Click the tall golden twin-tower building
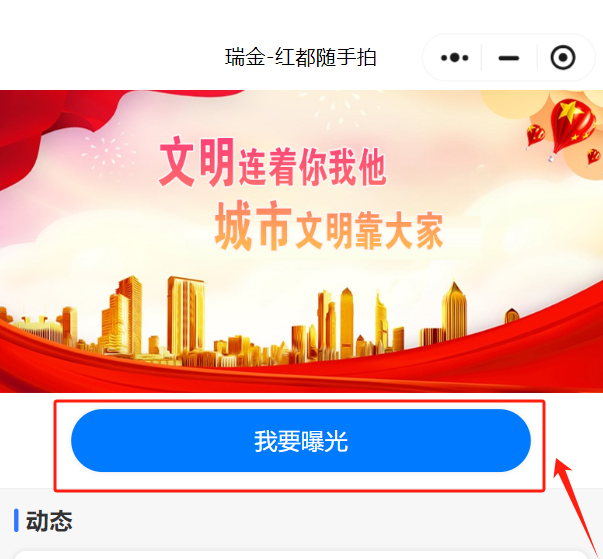The width and height of the screenshot is (603, 559). click(186, 317)
